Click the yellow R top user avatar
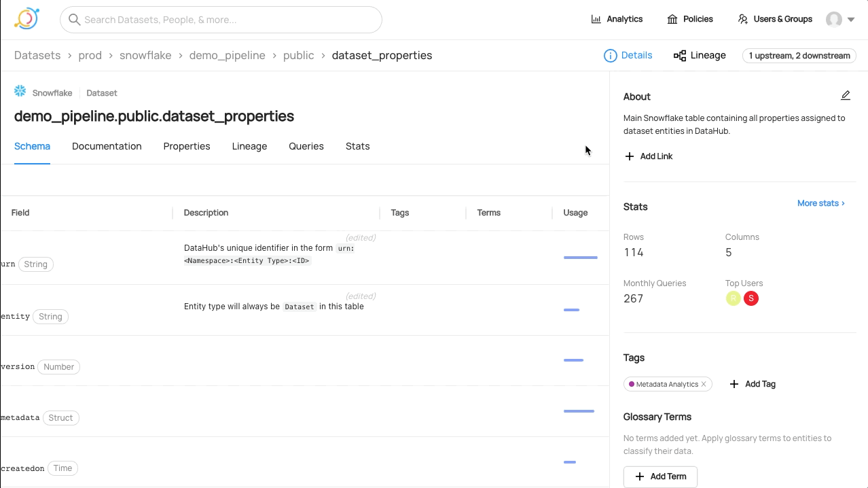The width and height of the screenshot is (868, 488). click(x=733, y=298)
